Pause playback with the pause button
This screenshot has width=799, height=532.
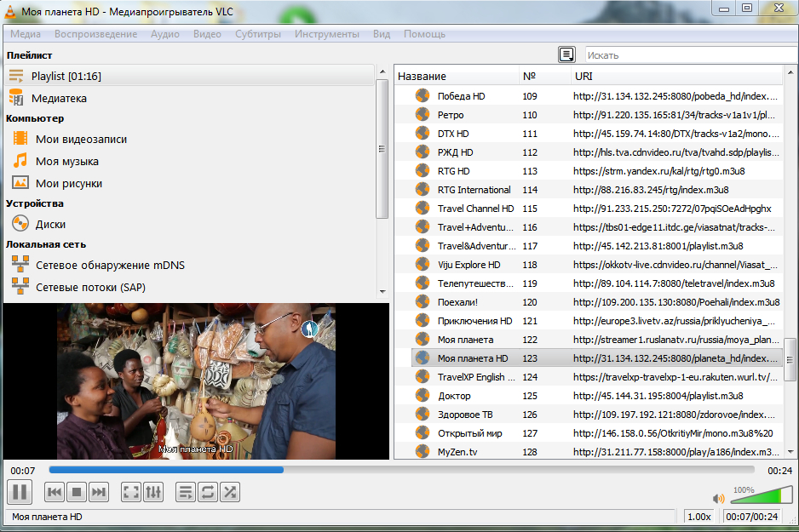coord(19,491)
